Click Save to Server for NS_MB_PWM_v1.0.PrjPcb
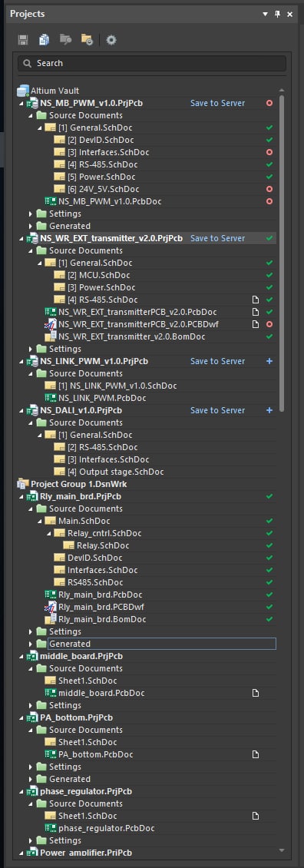The height and width of the screenshot is (868, 304). tap(217, 103)
